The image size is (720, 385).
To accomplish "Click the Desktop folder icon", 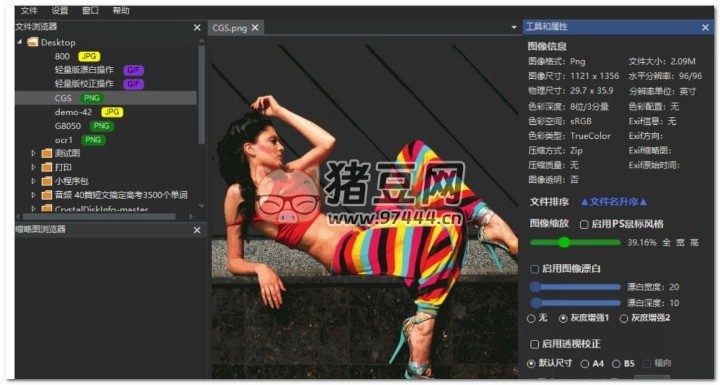I will click(32, 42).
